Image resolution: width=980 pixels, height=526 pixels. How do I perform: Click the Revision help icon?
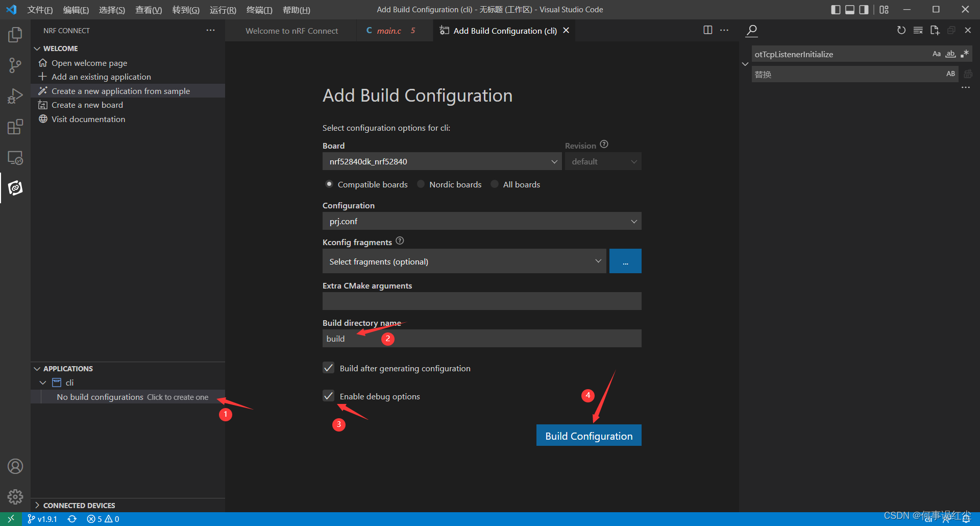coord(604,145)
